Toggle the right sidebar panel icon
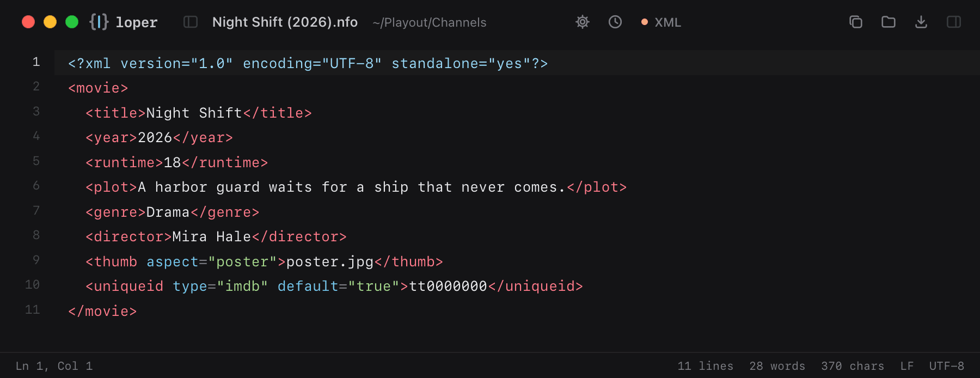Image resolution: width=980 pixels, height=378 pixels. pos(954,22)
